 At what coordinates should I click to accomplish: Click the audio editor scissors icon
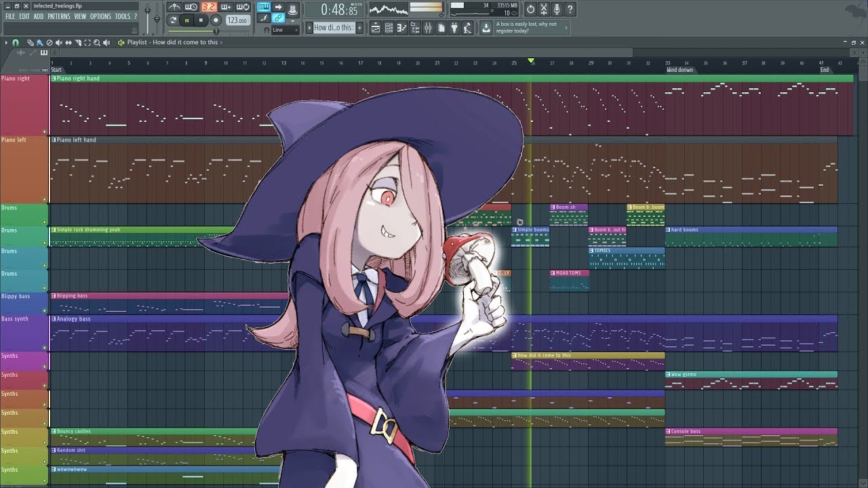pyautogui.click(x=543, y=9)
